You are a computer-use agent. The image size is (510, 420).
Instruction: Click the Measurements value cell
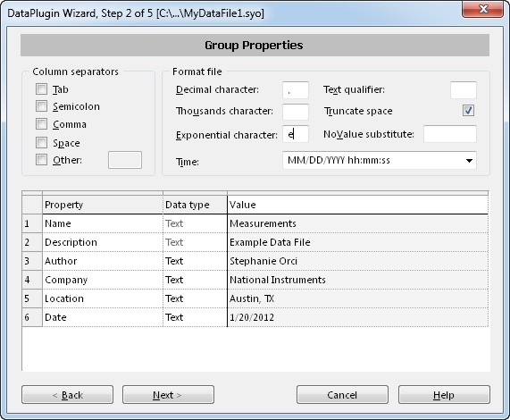point(358,223)
